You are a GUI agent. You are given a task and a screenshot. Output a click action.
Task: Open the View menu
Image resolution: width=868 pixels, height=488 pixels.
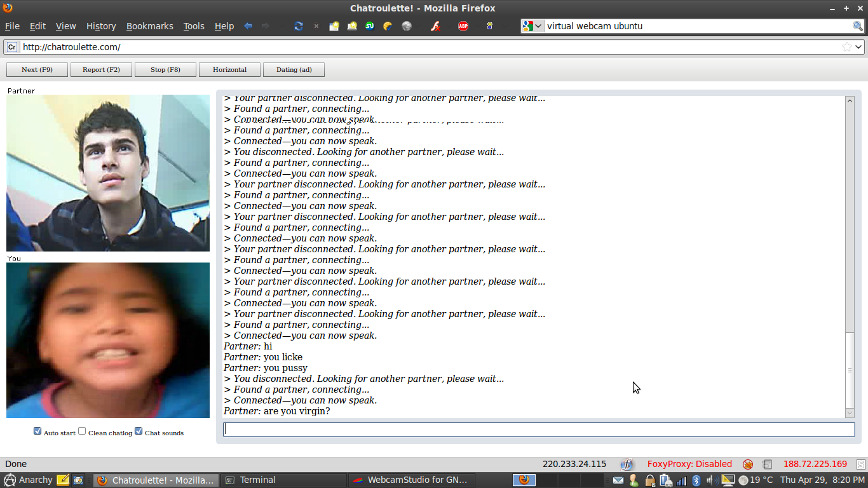tap(65, 26)
